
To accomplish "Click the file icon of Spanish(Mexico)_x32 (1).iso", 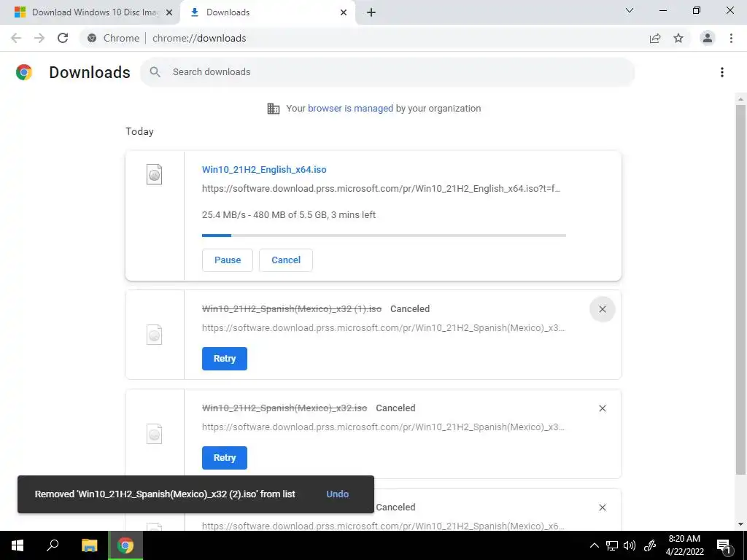I will click(x=155, y=334).
